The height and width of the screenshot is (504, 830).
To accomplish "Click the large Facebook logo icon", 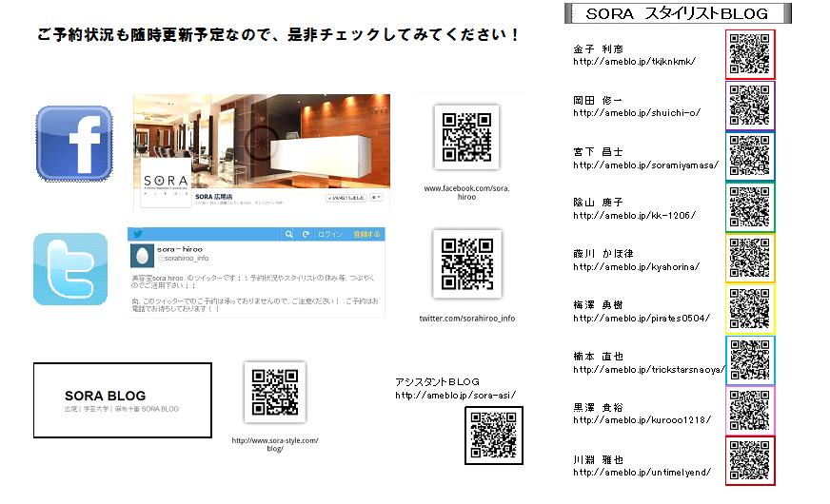I will tap(74, 144).
